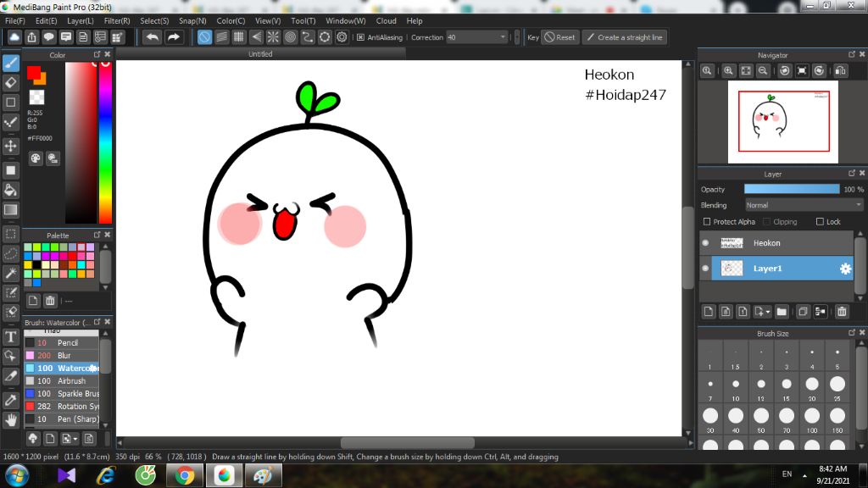This screenshot has width=868, height=488.
Task: Select the Magic Wand tool
Action: (x=10, y=274)
